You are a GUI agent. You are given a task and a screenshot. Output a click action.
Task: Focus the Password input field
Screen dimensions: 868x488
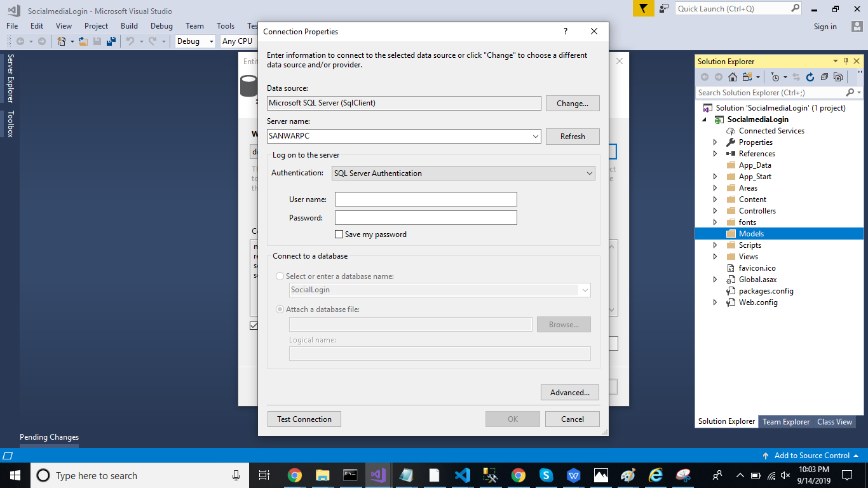point(426,218)
